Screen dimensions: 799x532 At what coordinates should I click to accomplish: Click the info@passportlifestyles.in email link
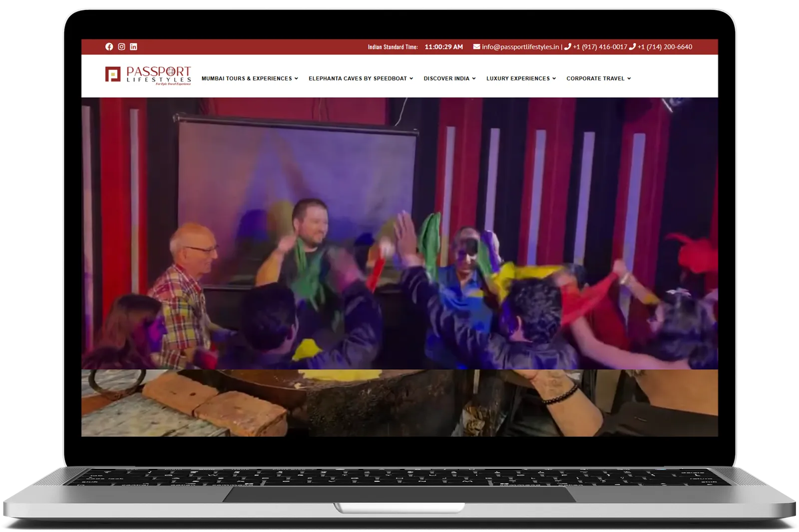click(x=520, y=47)
